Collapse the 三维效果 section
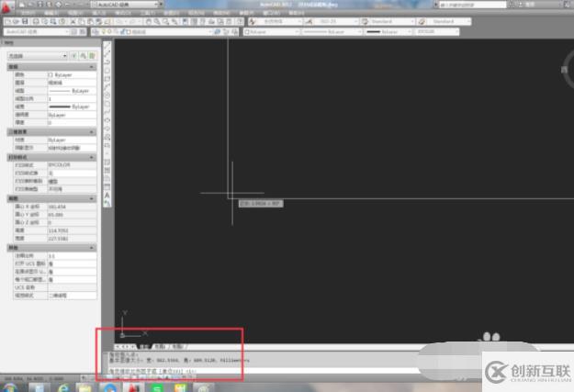This screenshot has width=574, height=392. tap(92, 132)
